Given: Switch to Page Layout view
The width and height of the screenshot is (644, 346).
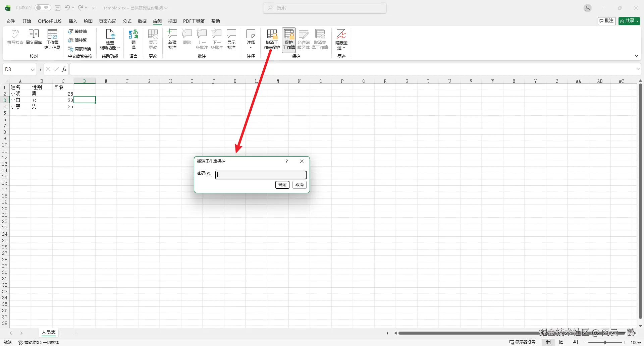Looking at the screenshot, I should 562,342.
